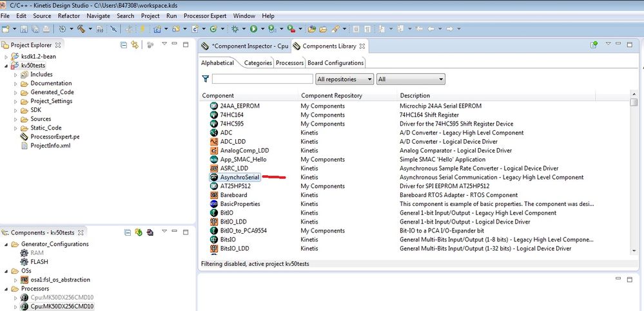Click the Debug bug icon
This screenshot has width=644, height=311.
click(x=235, y=29)
